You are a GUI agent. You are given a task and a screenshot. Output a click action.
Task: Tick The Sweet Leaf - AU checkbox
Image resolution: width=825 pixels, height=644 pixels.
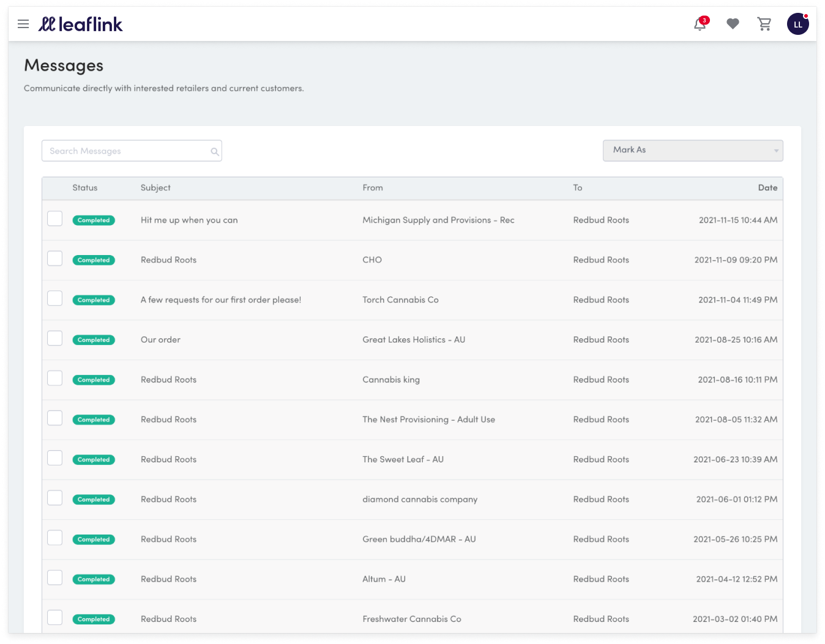pyautogui.click(x=55, y=457)
